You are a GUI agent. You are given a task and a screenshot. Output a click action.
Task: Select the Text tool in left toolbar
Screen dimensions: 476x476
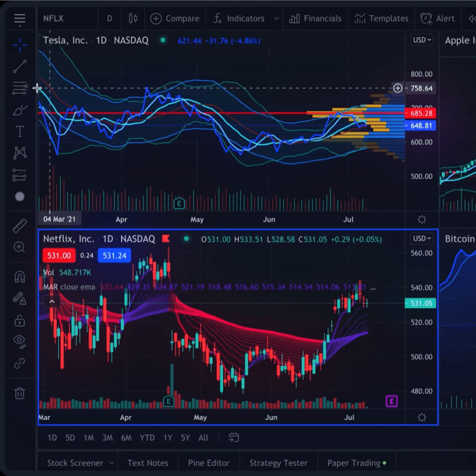pyautogui.click(x=20, y=131)
